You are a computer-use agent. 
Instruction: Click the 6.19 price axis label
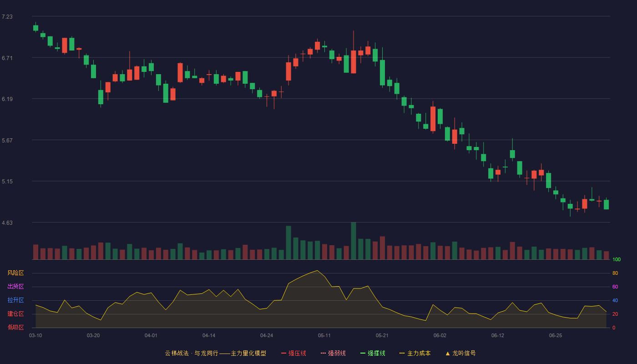(x=7, y=99)
